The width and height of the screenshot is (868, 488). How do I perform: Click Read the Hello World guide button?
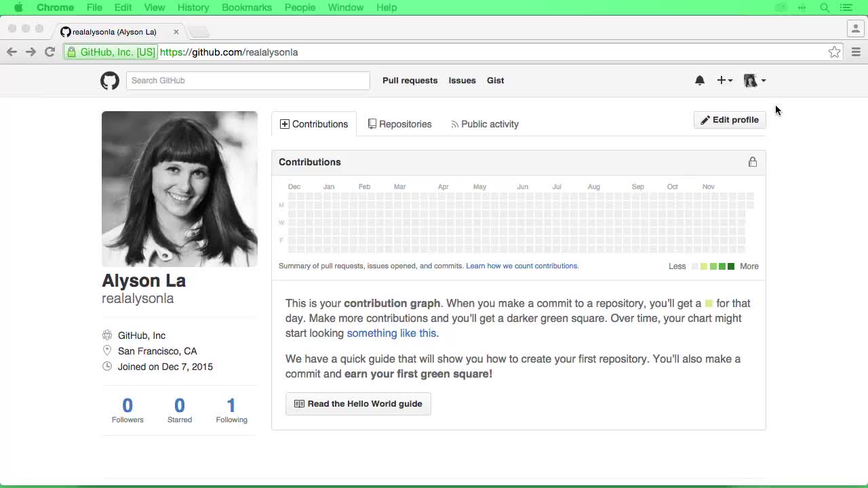(358, 404)
